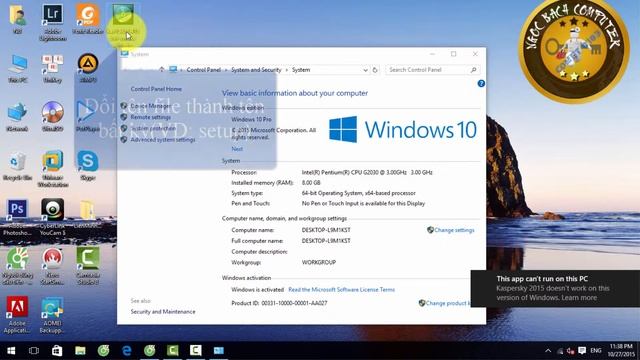
Task: Click the volume icon in system tray
Action: 571,351
